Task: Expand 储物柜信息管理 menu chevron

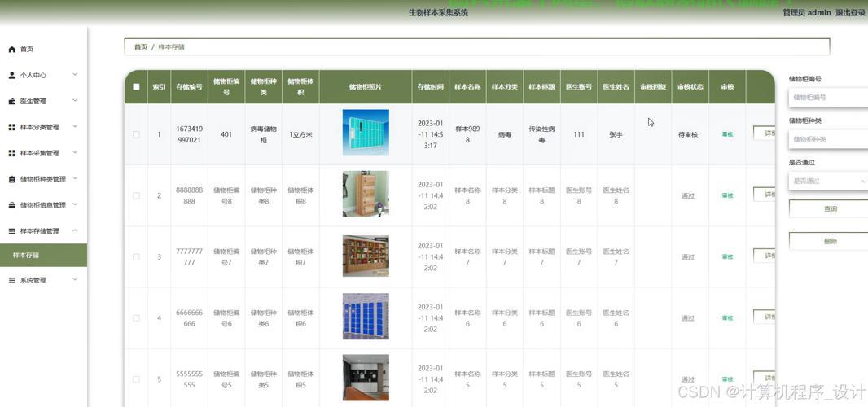Action: click(x=75, y=205)
